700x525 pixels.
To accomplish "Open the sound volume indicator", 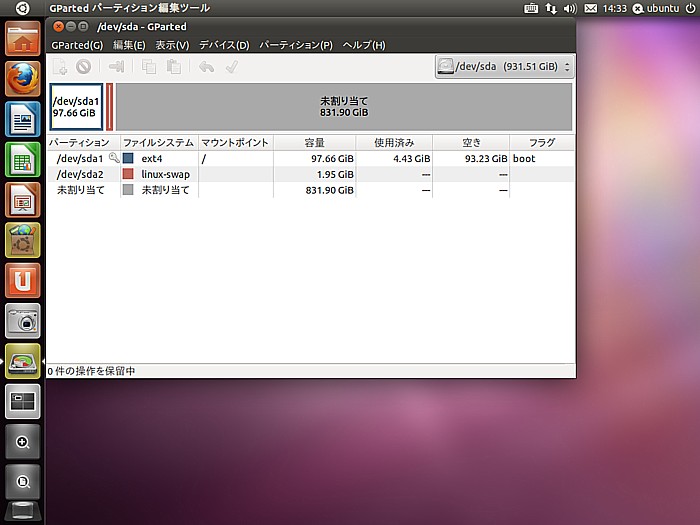I will coord(570,8).
